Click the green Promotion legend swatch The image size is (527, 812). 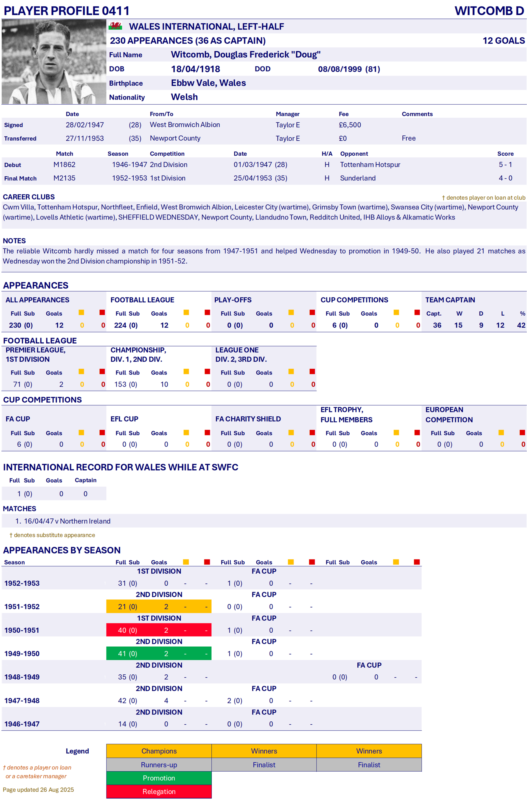tap(159, 778)
